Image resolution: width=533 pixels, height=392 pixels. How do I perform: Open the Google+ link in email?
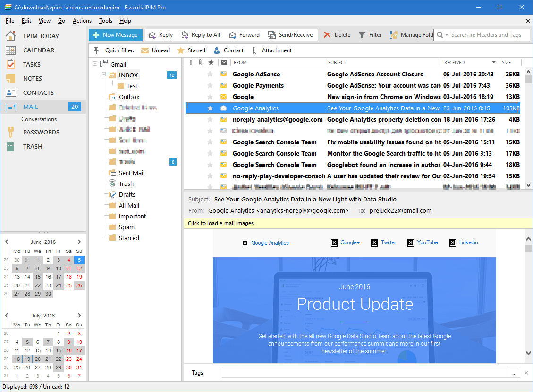point(350,242)
